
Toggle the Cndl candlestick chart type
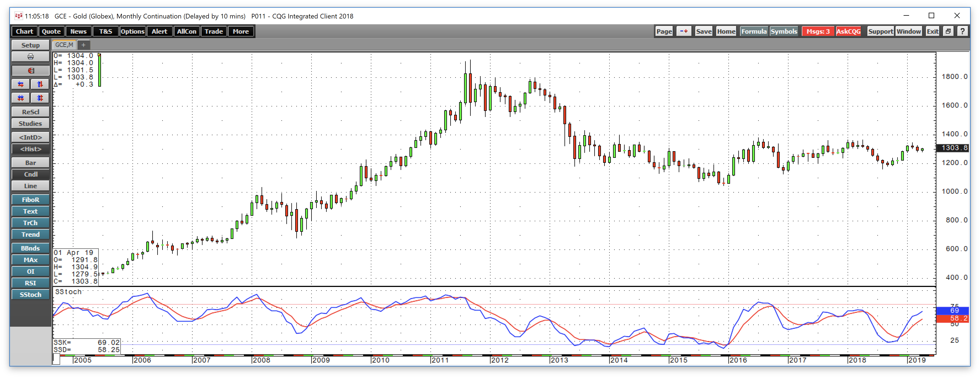click(30, 174)
